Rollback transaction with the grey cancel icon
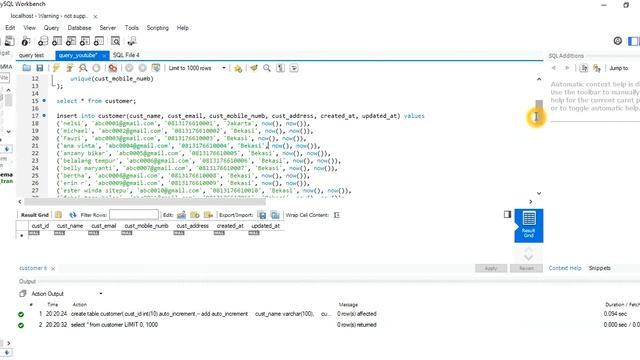The width and height of the screenshot is (640, 360). 142,68
